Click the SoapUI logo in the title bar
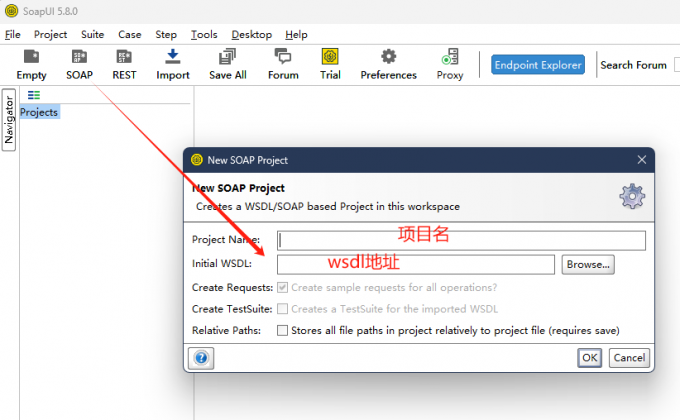This screenshot has width=680, height=420. tap(11, 11)
